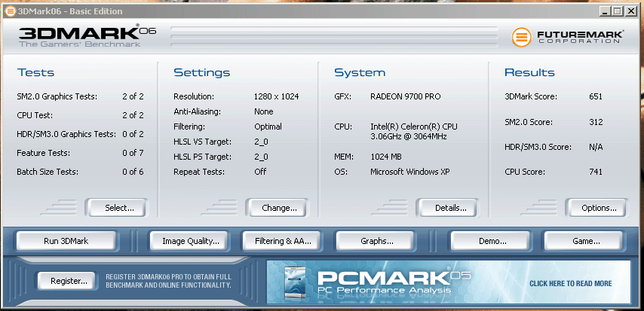The height and width of the screenshot is (311, 644).
Task: Close the 3DMark06 window
Action: pyautogui.click(x=630, y=11)
